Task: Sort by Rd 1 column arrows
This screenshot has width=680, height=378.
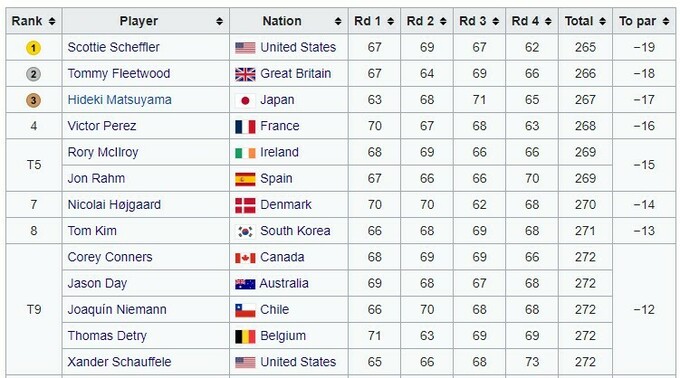Action: [x=390, y=21]
